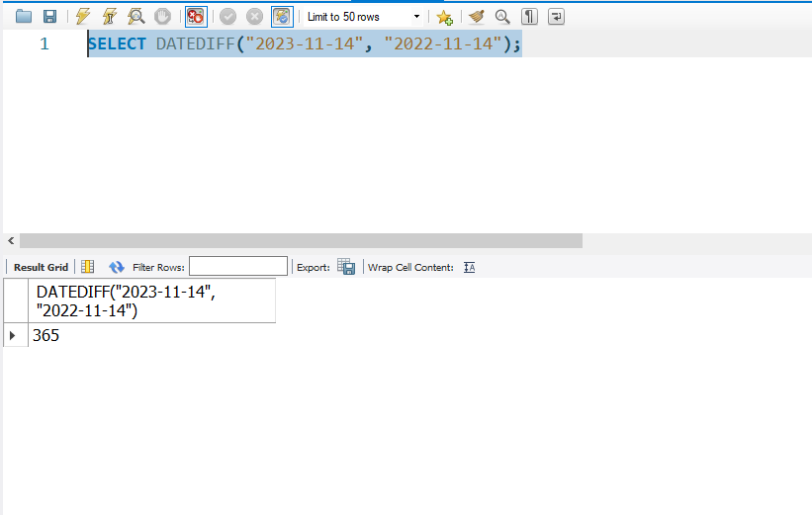812x515 pixels.
Task: Save the script to file
Action: (x=49, y=17)
